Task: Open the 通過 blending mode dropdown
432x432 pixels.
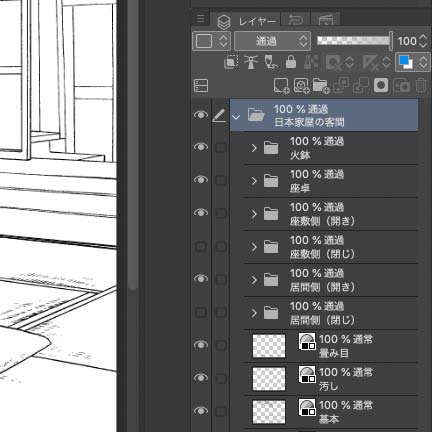Action: coord(272,41)
